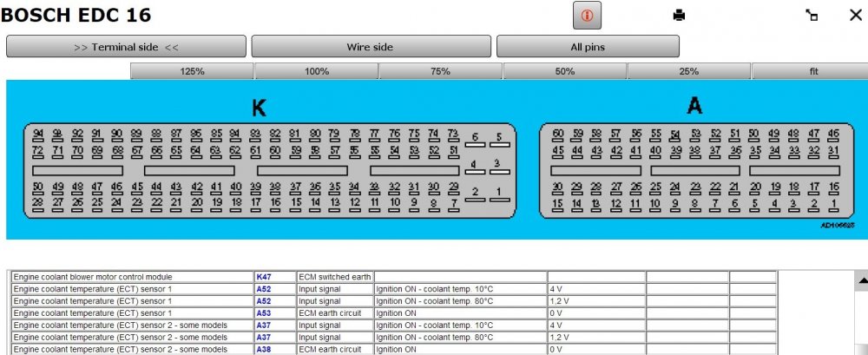Screen dimensions: 868x355
Task: Toggle the window restore/expand icon
Action: (x=812, y=16)
